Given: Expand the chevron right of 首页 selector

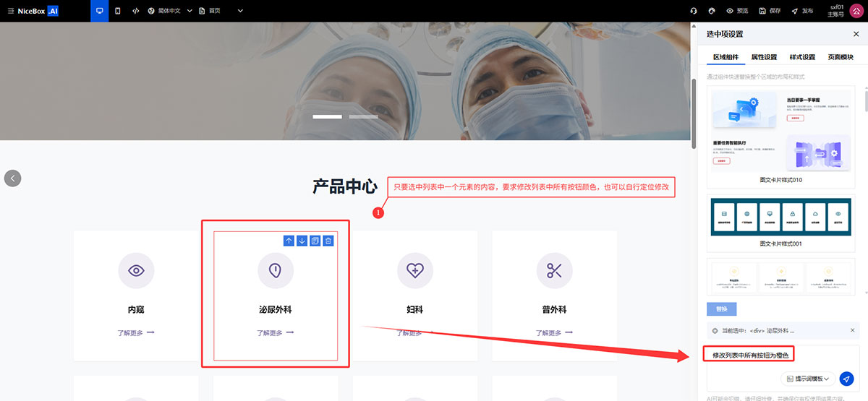Looking at the screenshot, I should tap(240, 11).
